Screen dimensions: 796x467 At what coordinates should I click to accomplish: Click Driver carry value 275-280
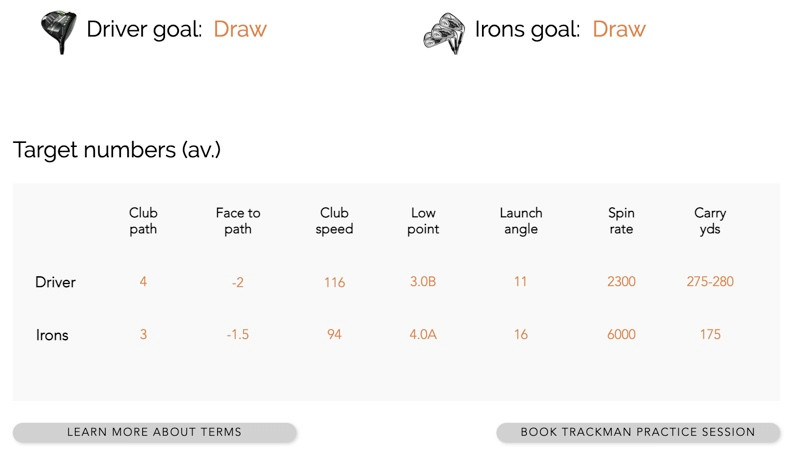pos(710,282)
